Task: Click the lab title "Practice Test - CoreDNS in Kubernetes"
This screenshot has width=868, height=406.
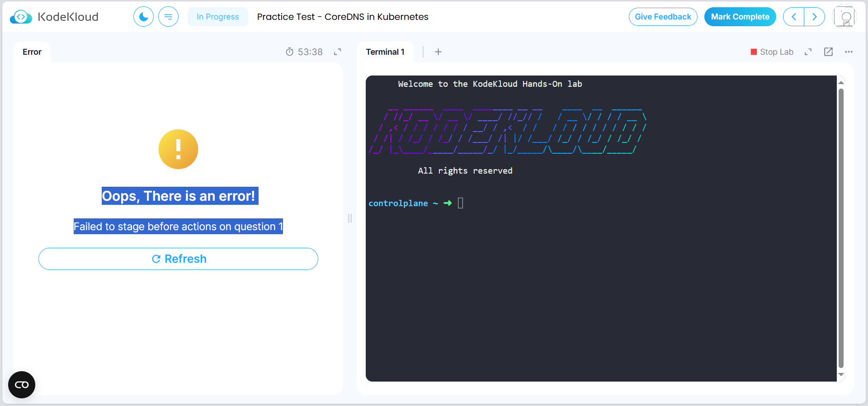Action: (x=343, y=17)
